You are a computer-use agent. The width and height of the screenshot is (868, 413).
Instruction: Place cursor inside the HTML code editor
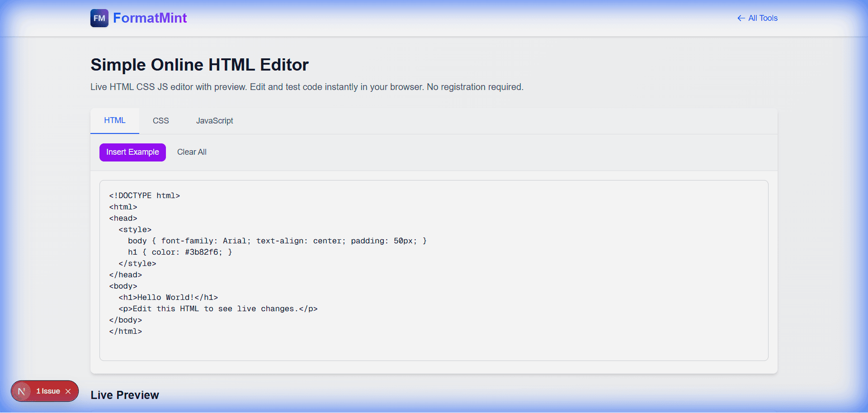[x=407, y=271]
